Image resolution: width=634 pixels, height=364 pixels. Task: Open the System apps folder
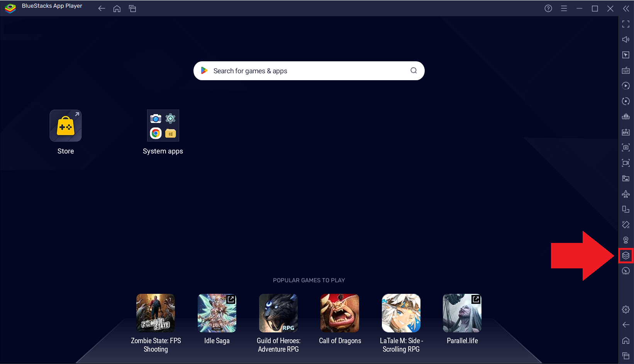163,125
